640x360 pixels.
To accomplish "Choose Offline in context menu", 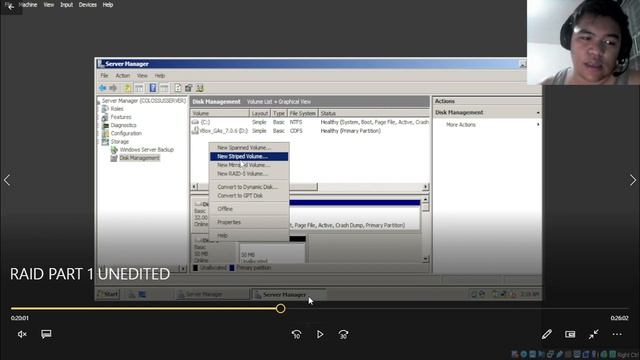I will pyautogui.click(x=249, y=209).
